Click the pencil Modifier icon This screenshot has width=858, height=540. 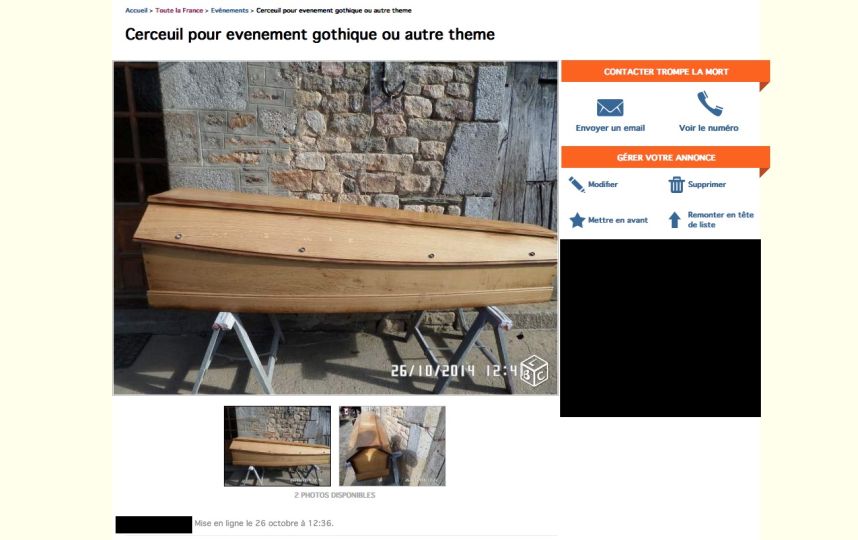point(576,184)
